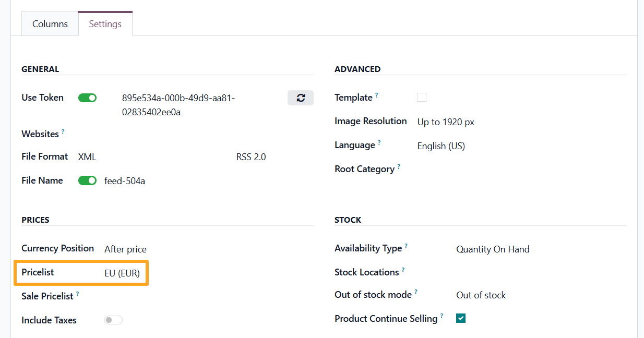Click the empty Sale Pricelist field
Screen dimensions: 644x338
(x=209, y=296)
